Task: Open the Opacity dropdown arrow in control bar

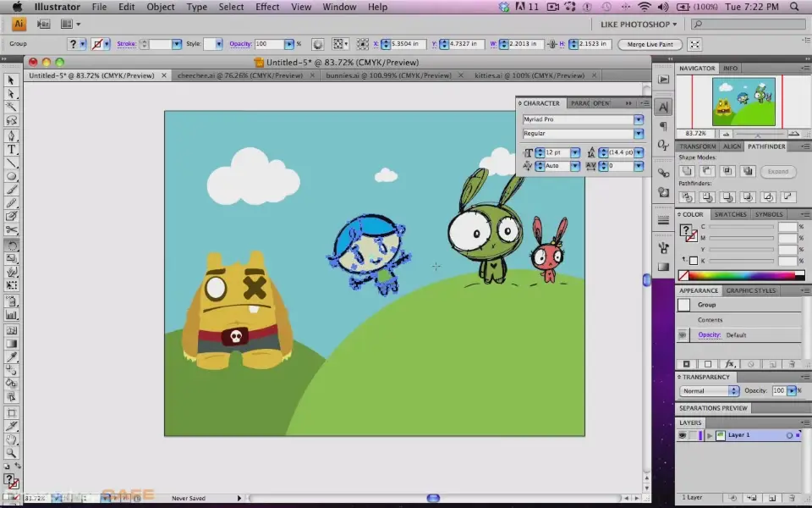Action: [x=289, y=44]
